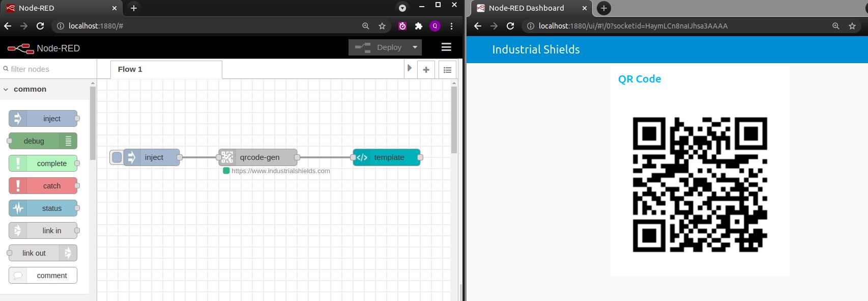
Task: Open the Node-RED hamburger main menu
Action: point(446,47)
